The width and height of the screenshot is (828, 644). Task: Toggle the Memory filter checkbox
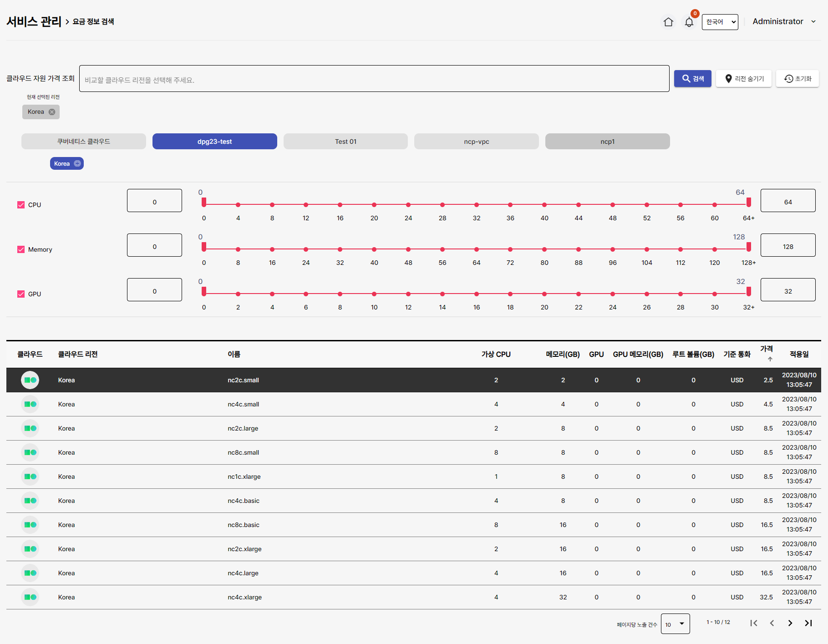point(21,249)
